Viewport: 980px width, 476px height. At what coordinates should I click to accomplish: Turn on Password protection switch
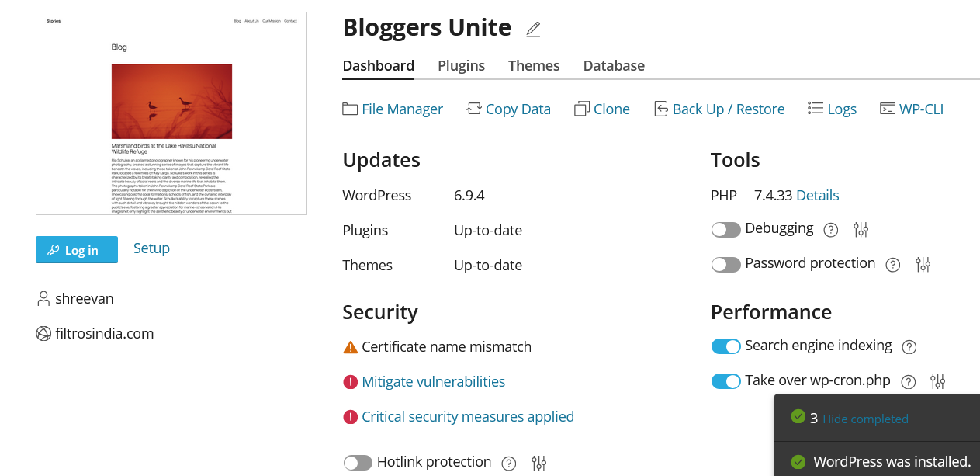[725, 265]
